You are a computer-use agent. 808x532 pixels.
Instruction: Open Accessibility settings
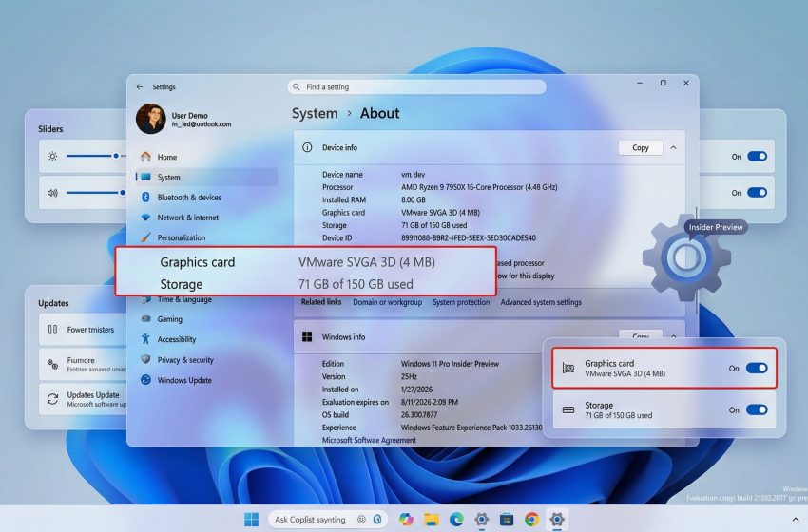pyautogui.click(x=206, y=339)
